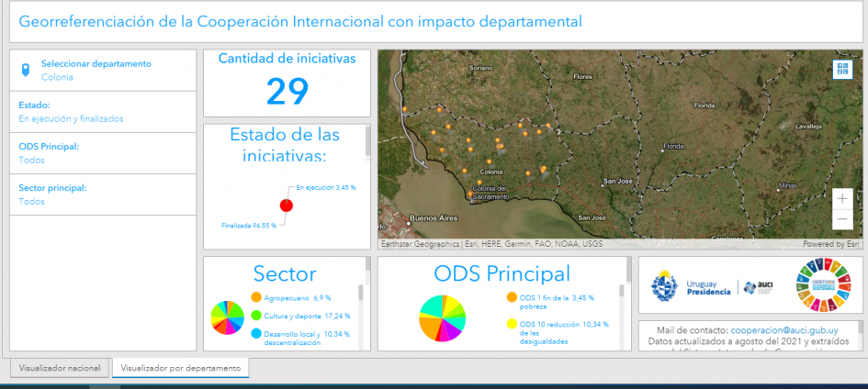Click the dashboard title Georreferenciación de la Cooperación Internacional

click(x=300, y=21)
